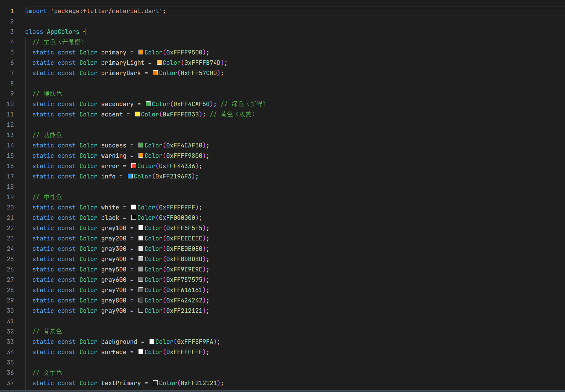
Task: Click the gray600 color swatch
Action: (x=141, y=279)
